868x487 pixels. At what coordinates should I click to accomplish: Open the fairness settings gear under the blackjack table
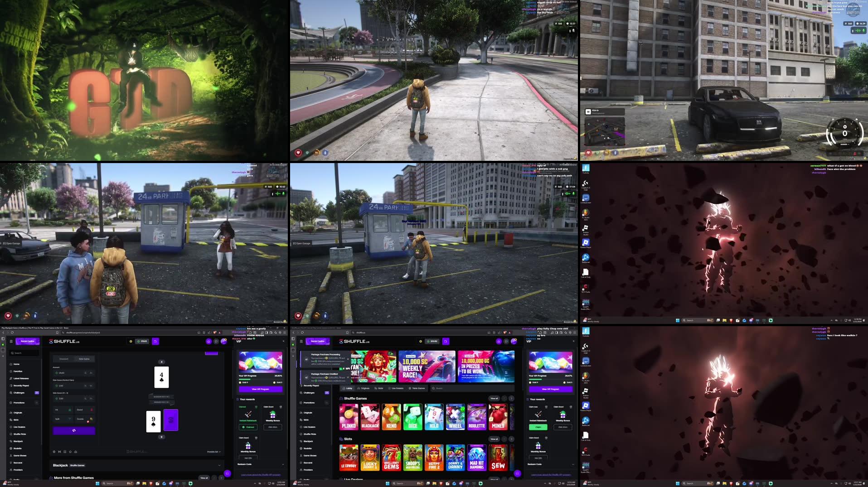(x=54, y=452)
